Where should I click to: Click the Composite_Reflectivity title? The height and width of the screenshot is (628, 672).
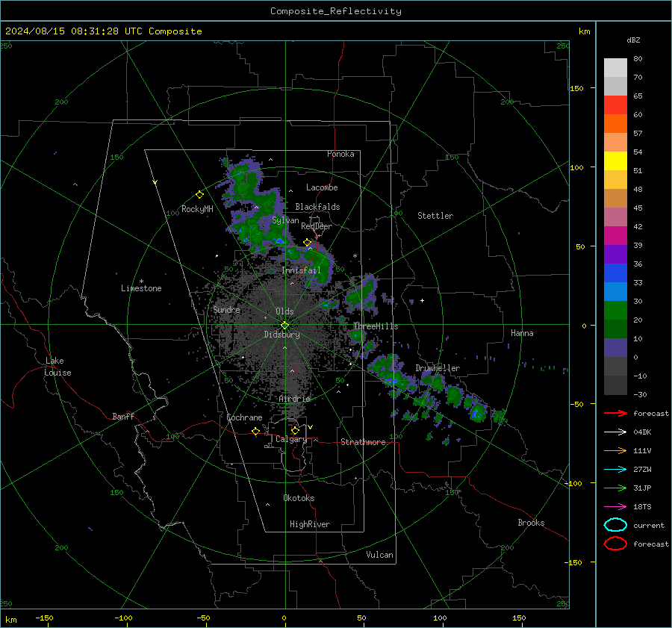pos(336,11)
